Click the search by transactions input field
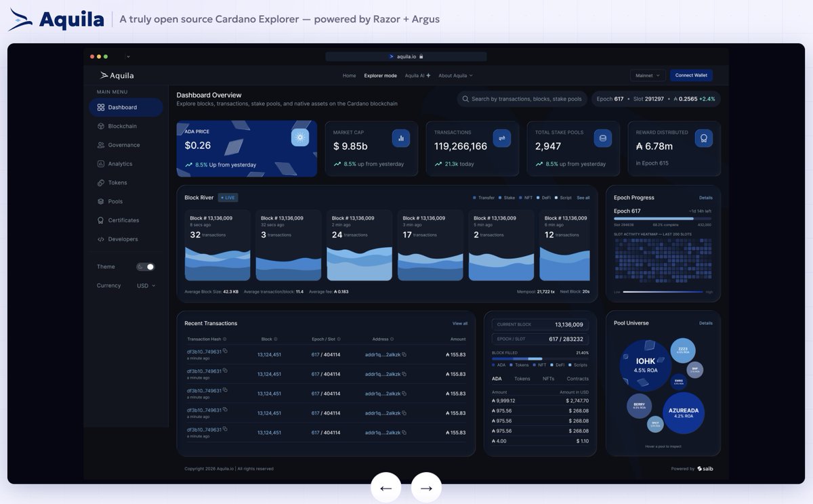 [522, 99]
